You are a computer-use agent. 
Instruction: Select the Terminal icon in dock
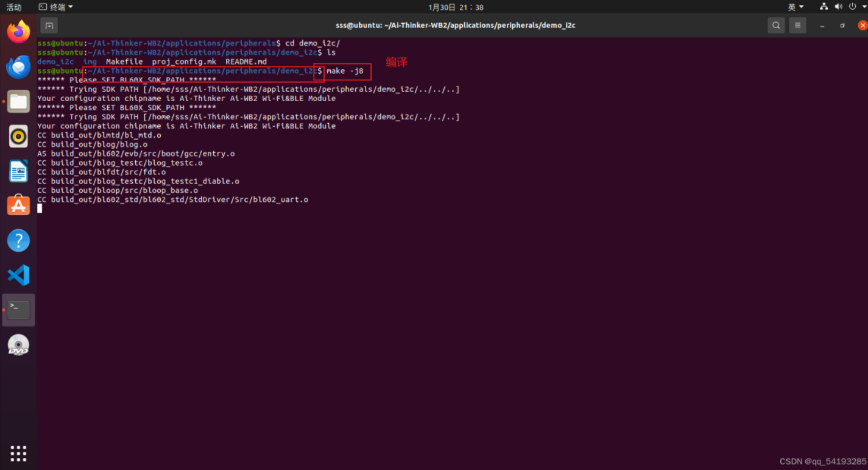[18, 310]
